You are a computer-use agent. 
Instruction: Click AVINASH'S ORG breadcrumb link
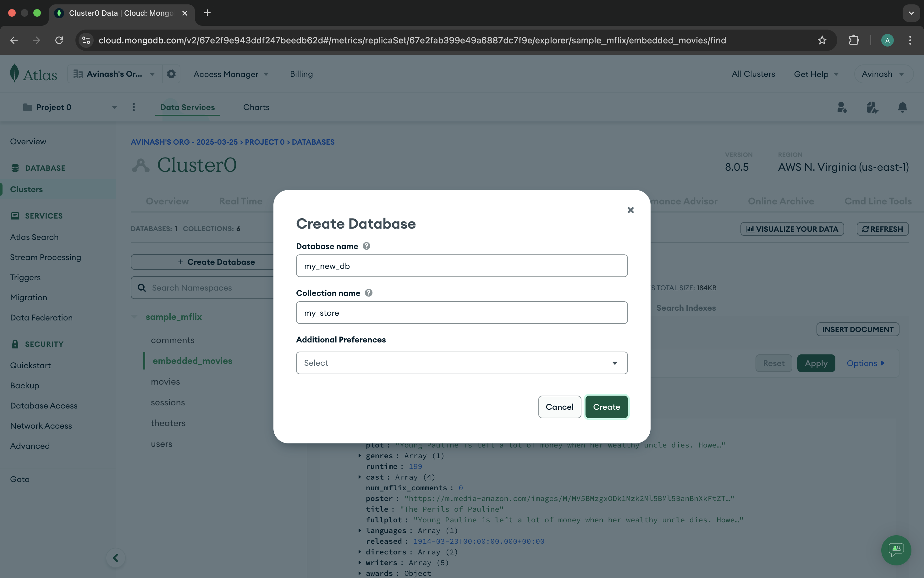point(184,142)
